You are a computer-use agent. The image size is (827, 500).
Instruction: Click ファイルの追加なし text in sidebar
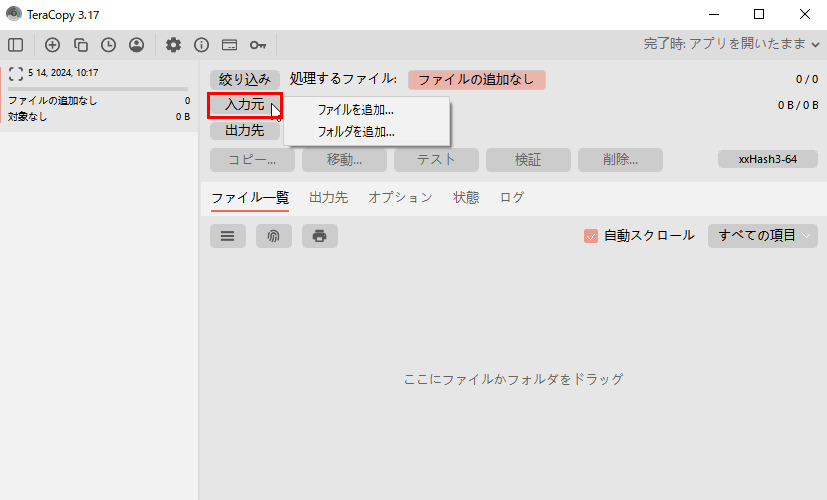[x=53, y=100]
